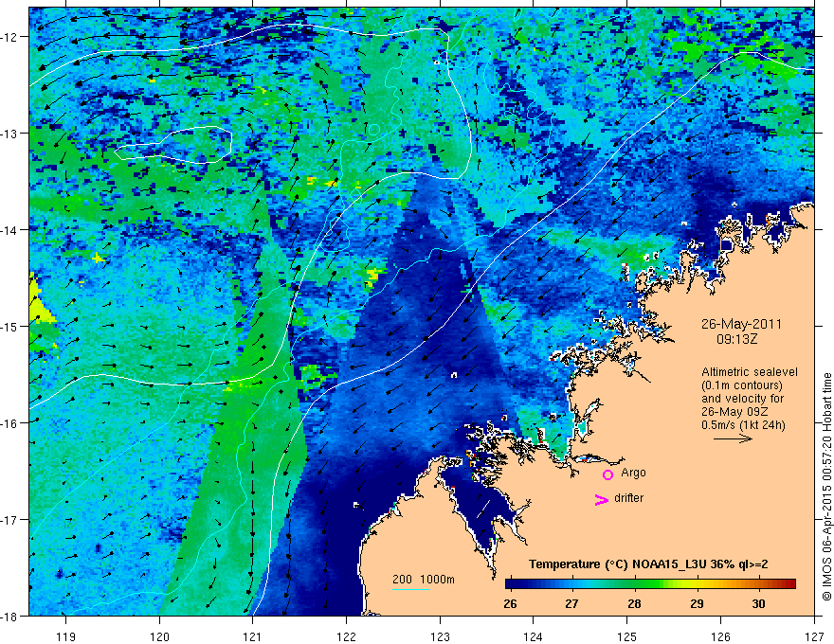This screenshot has width=834, height=644.
Task: Click the 0.5m/s velocity scale arrow
Action: [733, 438]
